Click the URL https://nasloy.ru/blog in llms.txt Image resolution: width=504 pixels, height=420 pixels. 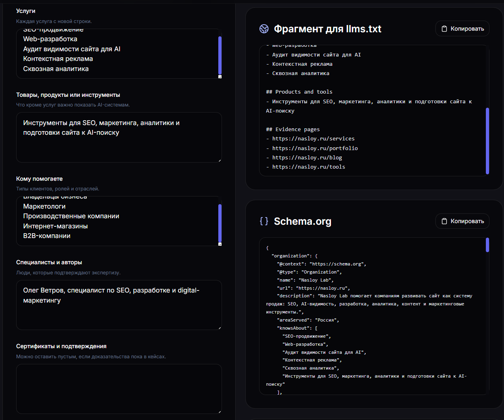[x=307, y=157]
